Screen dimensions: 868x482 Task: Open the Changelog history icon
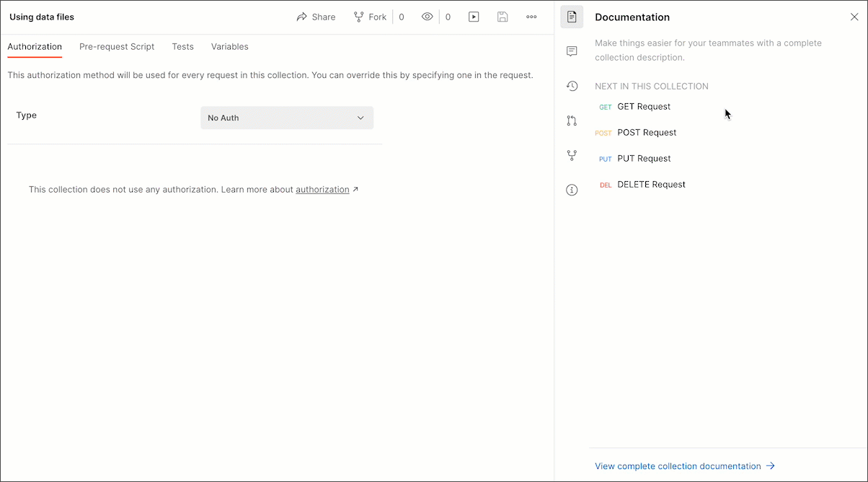pos(572,86)
